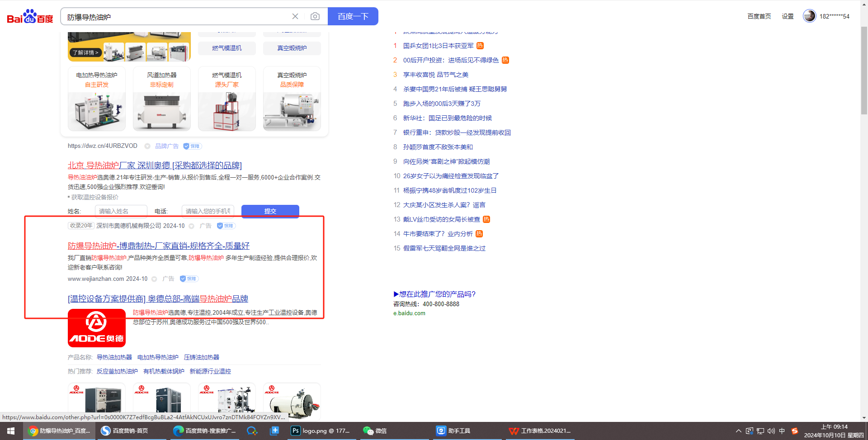Click the 电加热导热油炉 product thumbnail

(97, 99)
